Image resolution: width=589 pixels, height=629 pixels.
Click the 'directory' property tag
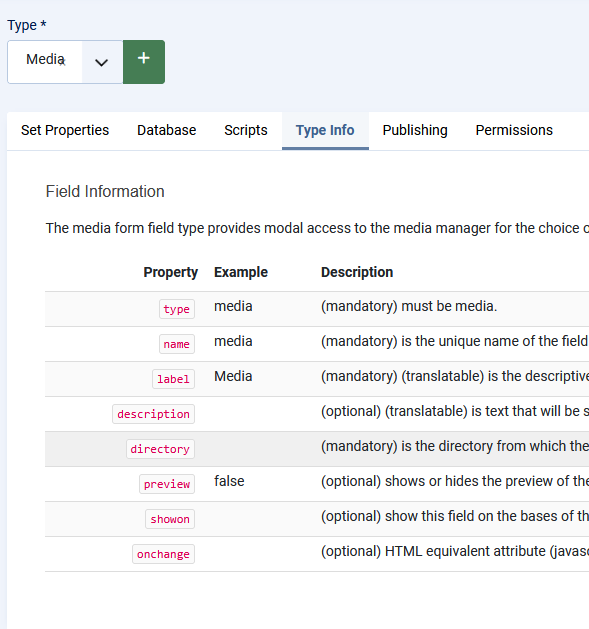(160, 449)
